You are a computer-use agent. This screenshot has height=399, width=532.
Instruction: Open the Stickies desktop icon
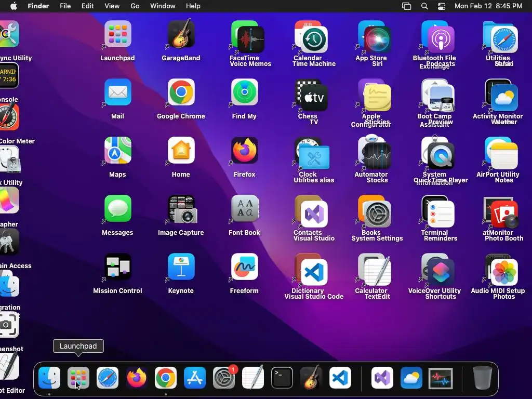[377, 98]
